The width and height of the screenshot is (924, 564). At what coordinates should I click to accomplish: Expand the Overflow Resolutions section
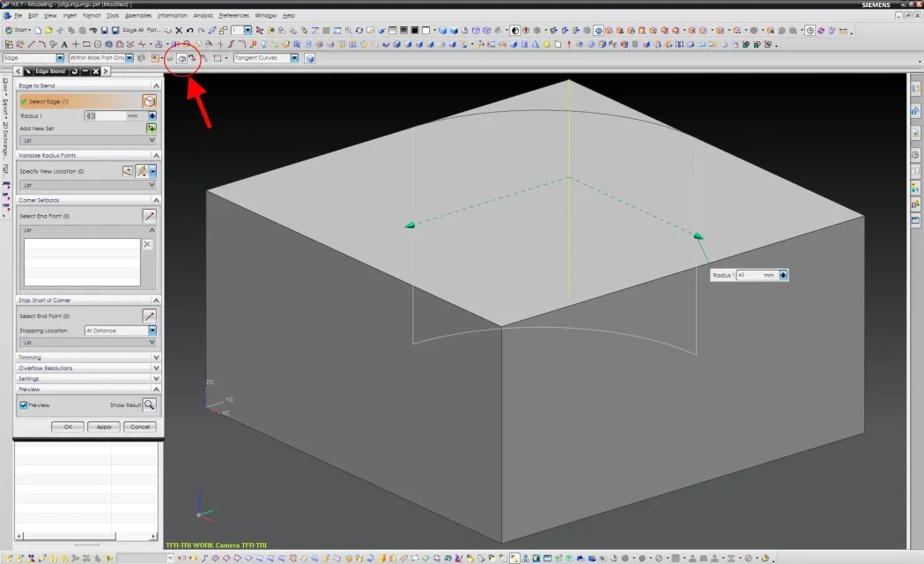pos(156,368)
